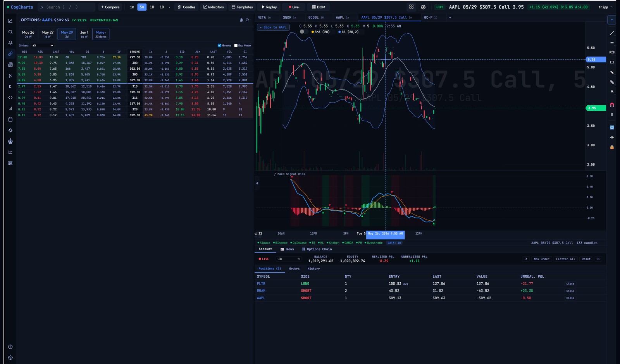620x364 pixels.
Task: Select the trend line drawing tool
Action: click(x=612, y=33)
